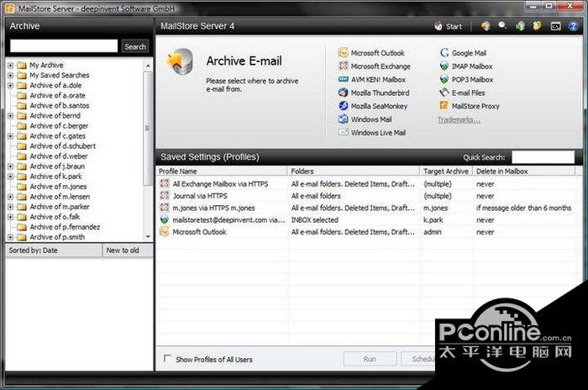Open the Trademarks link

[x=459, y=119]
